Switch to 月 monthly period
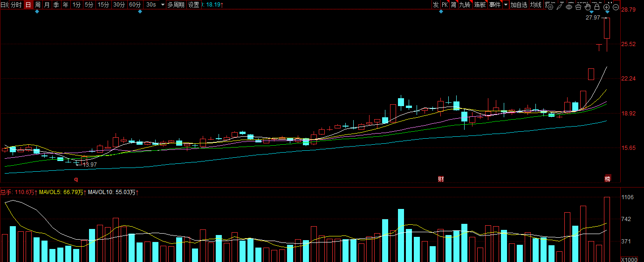The image size is (644, 262). coord(47,5)
